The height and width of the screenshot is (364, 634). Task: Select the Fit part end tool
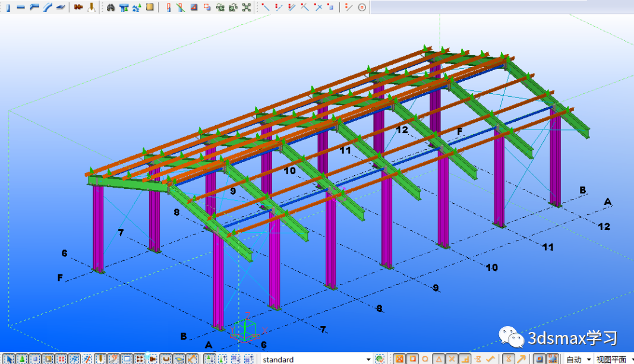(x=169, y=7)
